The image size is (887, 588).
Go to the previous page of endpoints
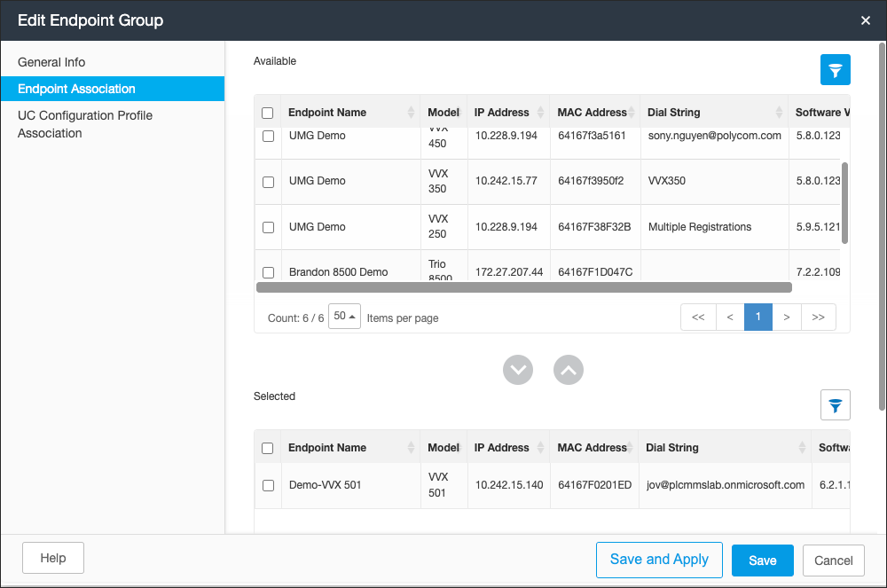(x=729, y=317)
